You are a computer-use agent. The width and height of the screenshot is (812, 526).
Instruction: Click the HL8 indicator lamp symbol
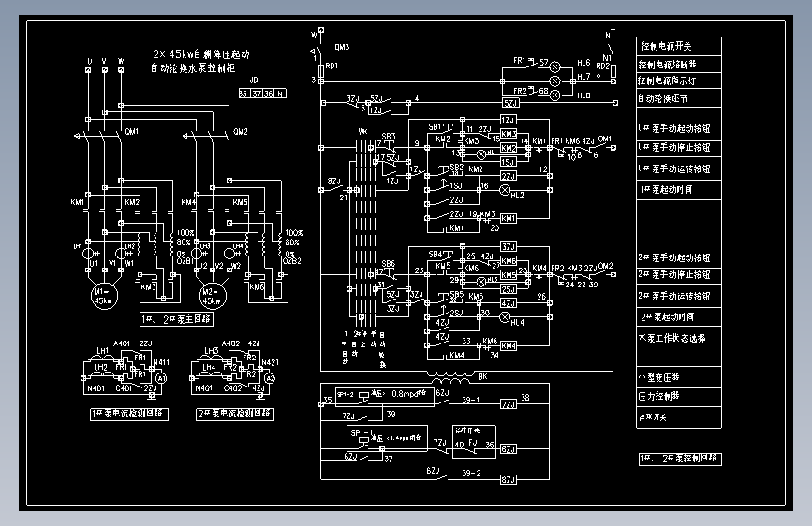click(x=554, y=95)
